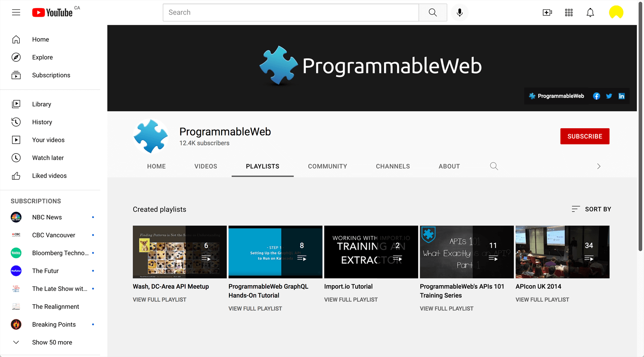Open the hamburger guide menu

(x=16, y=12)
